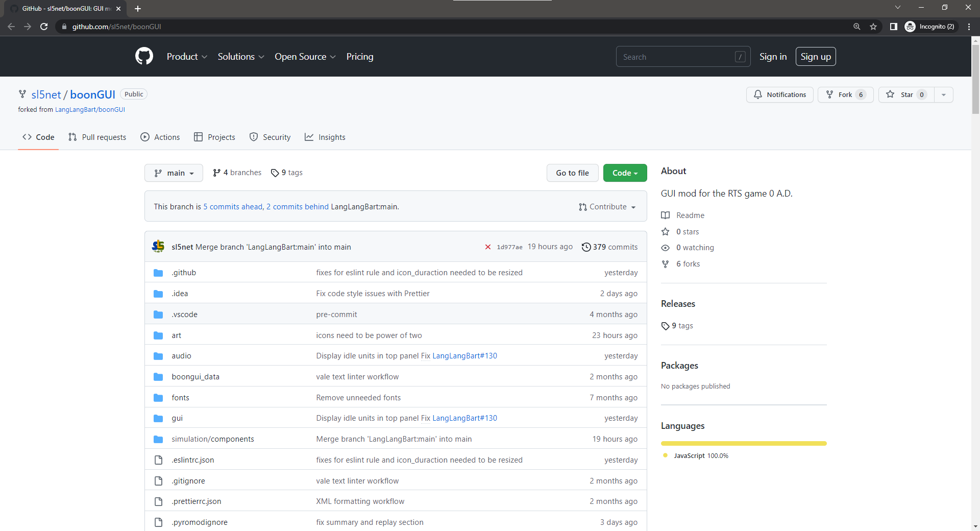Open the .vscode folder icon
The height and width of the screenshot is (531, 980).
point(158,315)
